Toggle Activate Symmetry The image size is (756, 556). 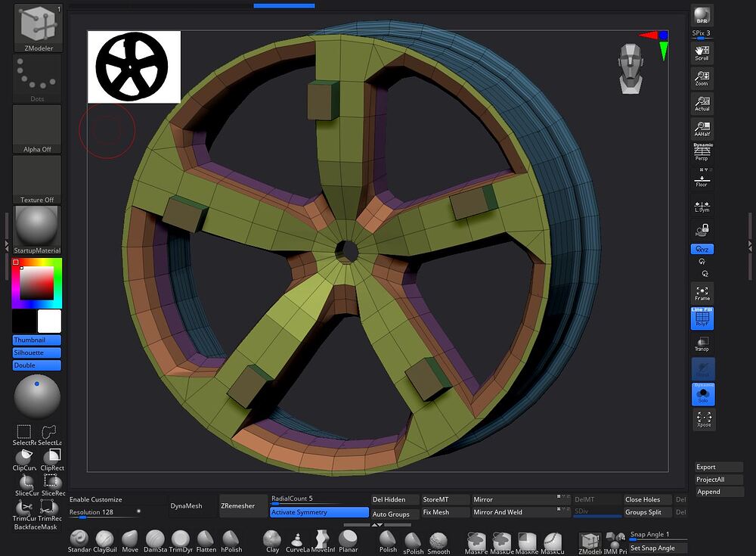pyautogui.click(x=319, y=512)
